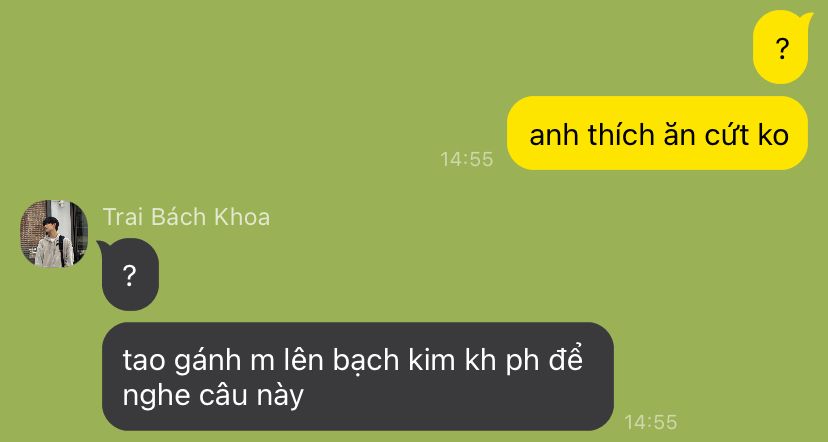Select the dark message starting 'tao gánh m'

pos(357,377)
